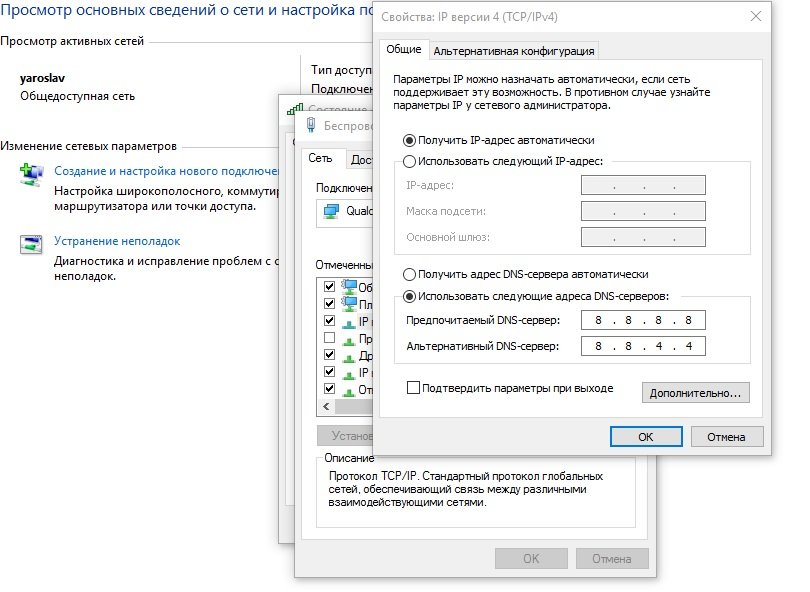Select the first network component icon in the list
810x592 pixels.
[349, 287]
